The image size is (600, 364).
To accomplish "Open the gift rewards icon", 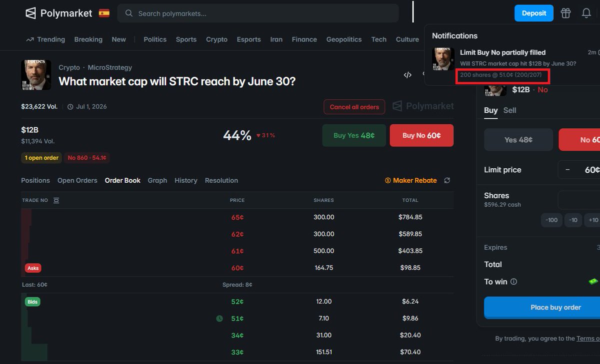I will click(x=565, y=13).
